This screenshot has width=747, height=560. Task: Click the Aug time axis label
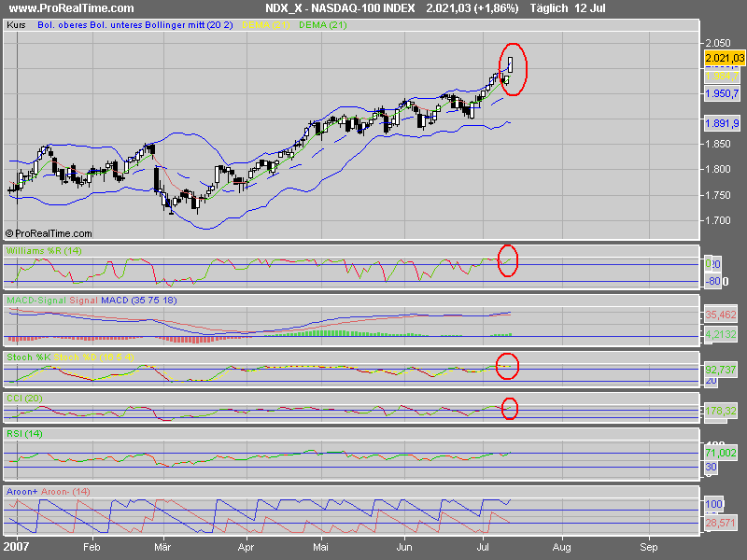(x=562, y=547)
